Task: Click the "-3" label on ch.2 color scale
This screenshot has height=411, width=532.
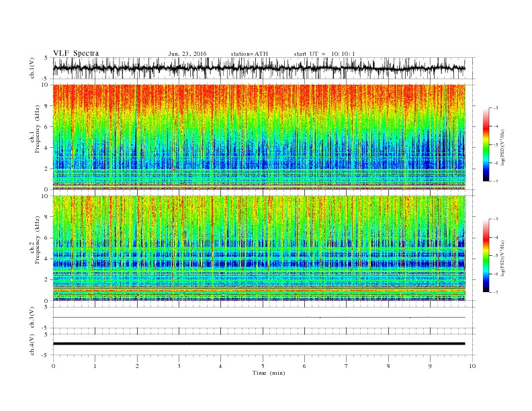Action: [x=496, y=219]
